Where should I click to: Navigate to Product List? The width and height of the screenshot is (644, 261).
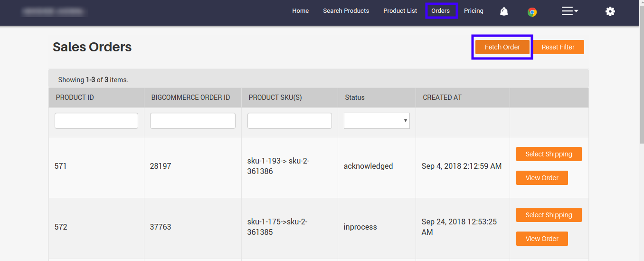[400, 11]
